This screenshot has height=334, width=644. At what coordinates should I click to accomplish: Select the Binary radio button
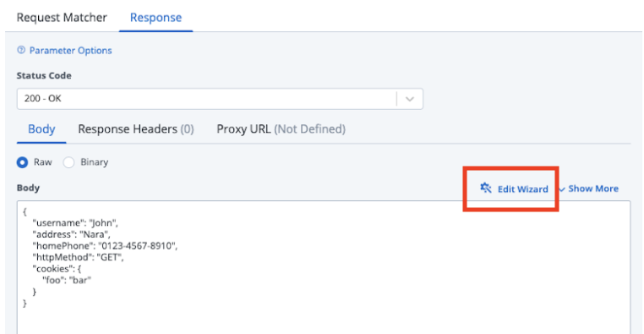(68, 162)
